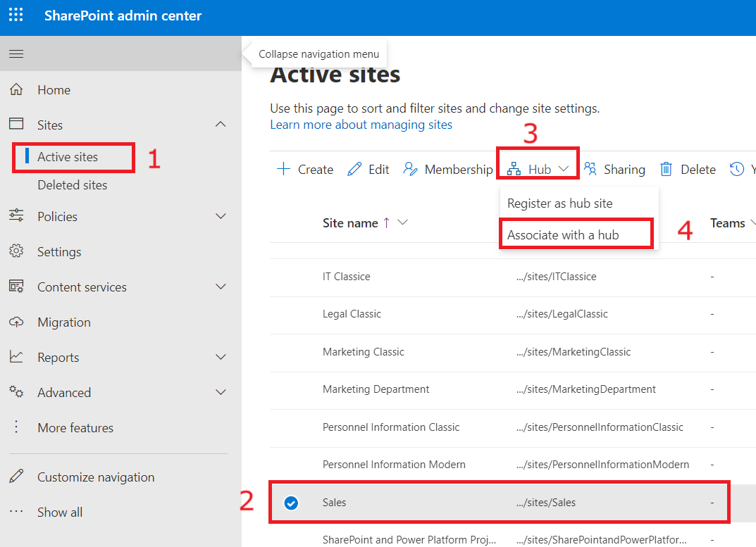Open Deleted sites in the sidebar

[73, 185]
